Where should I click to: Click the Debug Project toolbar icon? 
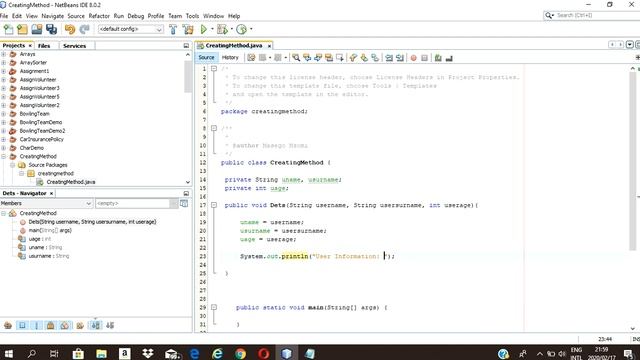tap(222, 29)
